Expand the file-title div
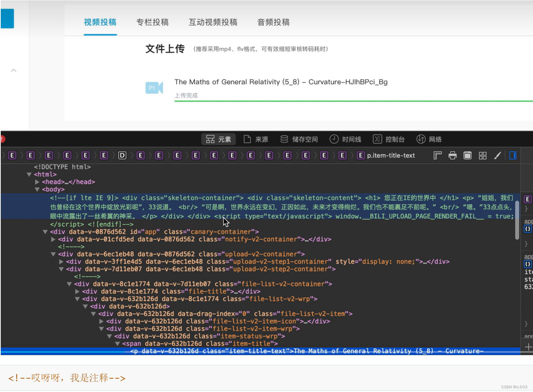Screen dimensions: 533x392 (77, 291)
